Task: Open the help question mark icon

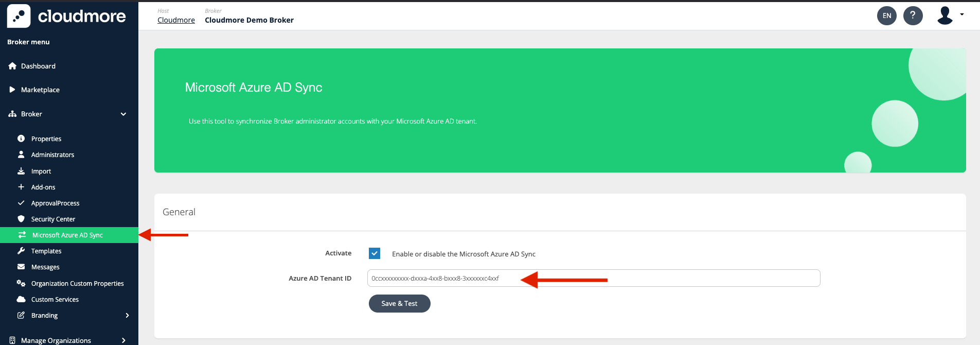Action: (913, 15)
